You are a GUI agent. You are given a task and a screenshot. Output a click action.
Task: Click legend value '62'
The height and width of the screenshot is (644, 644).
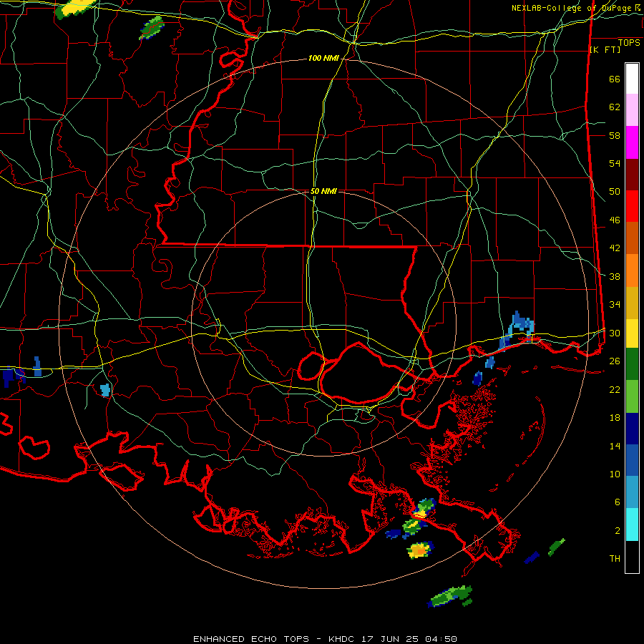(615, 107)
